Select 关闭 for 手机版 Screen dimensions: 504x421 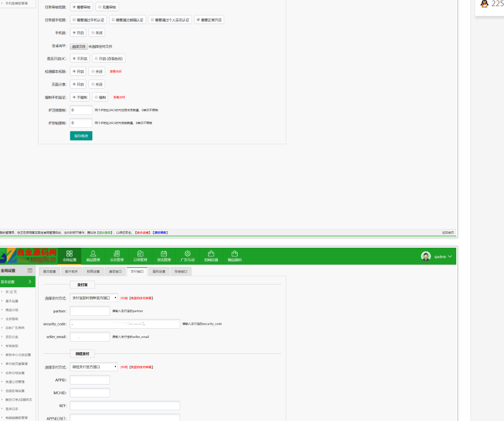click(93, 33)
